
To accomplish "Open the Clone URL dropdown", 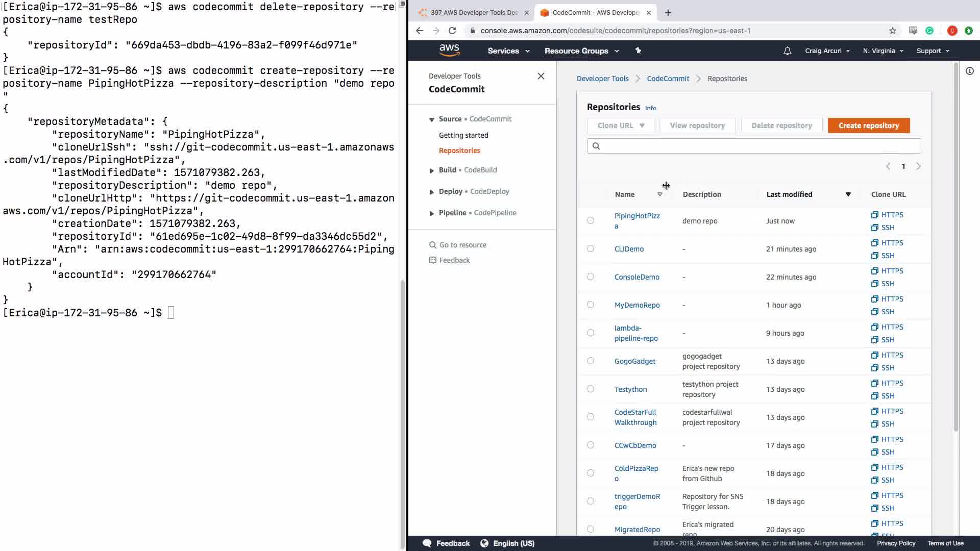I will (621, 126).
